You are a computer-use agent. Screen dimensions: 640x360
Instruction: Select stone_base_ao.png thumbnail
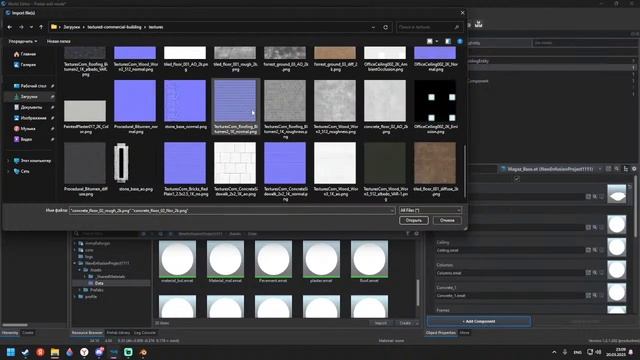pyautogui.click(x=121, y=162)
